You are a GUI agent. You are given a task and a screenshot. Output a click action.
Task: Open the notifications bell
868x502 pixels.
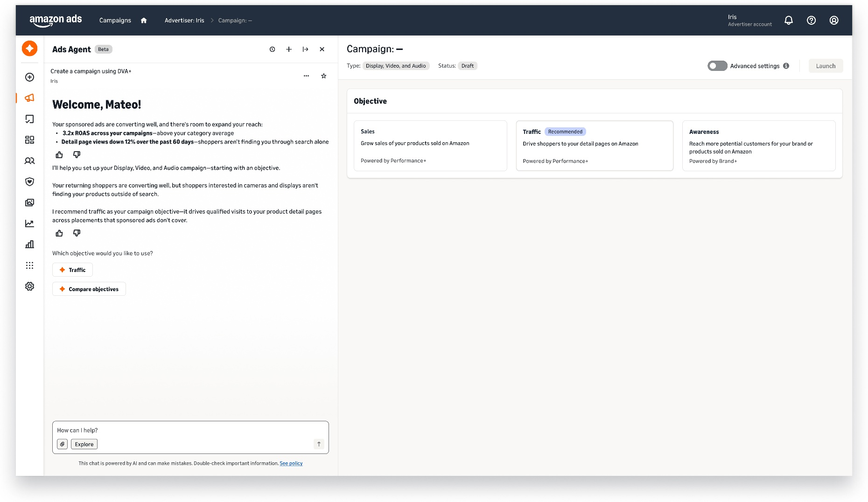(789, 21)
